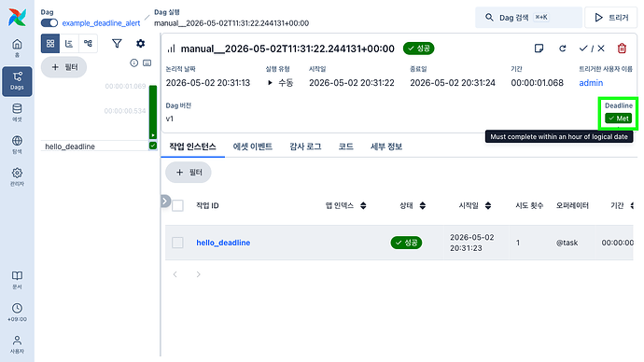Clear the Dag run with refresh icon
This screenshot has width=644, height=362.
(562, 49)
